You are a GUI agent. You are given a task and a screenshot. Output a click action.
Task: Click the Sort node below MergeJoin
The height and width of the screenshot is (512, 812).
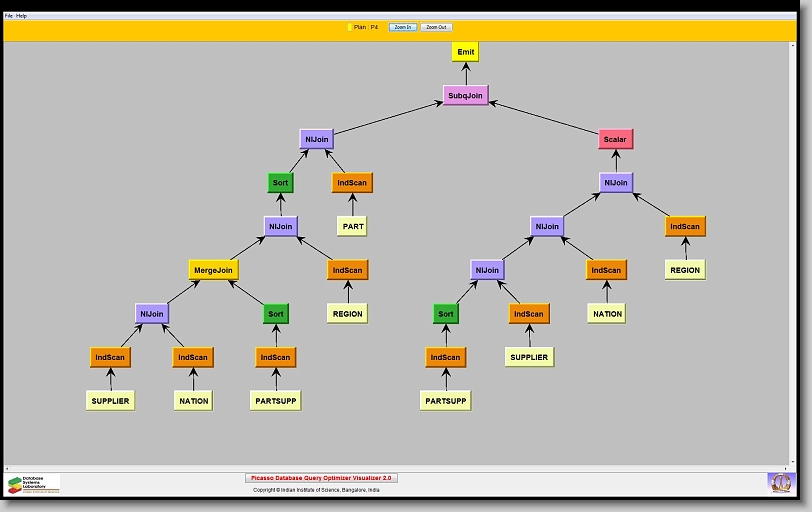(276, 314)
